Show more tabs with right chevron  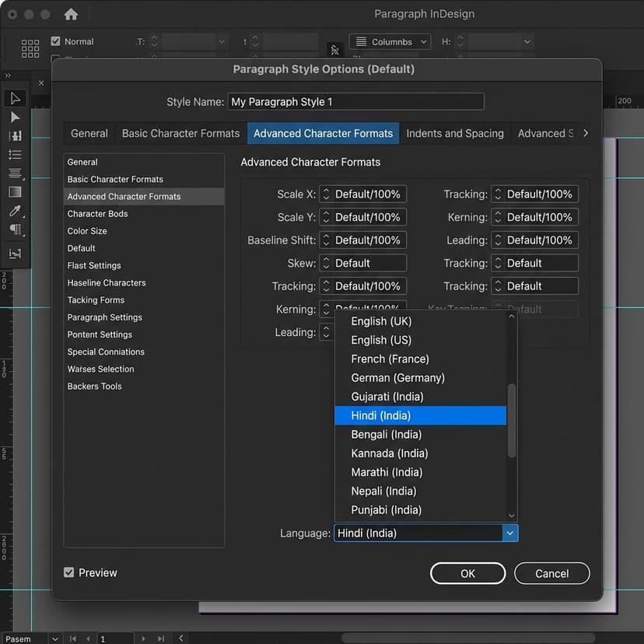(x=586, y=133)
